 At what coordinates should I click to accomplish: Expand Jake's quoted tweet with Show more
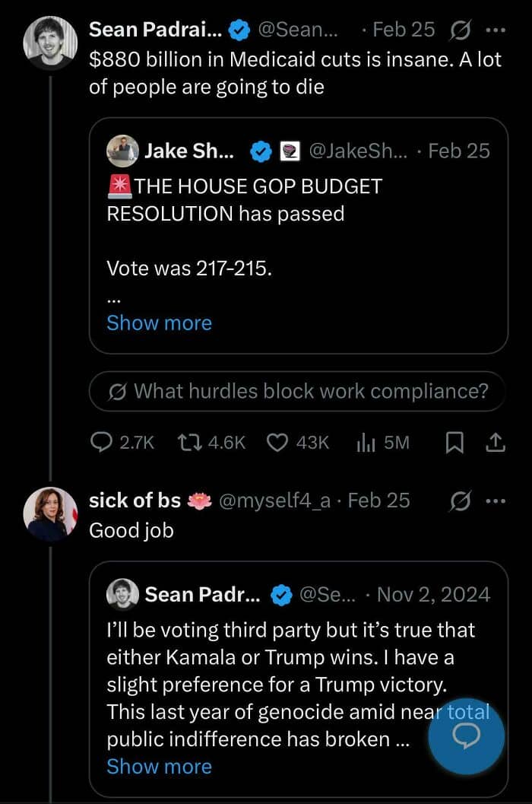[159, 323]
